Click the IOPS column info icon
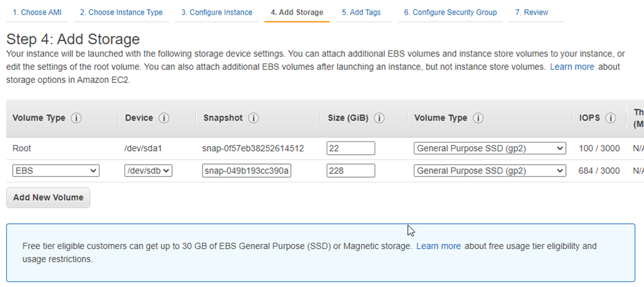Viewport: 644px width, 287px height. click(x=610, y=118)
